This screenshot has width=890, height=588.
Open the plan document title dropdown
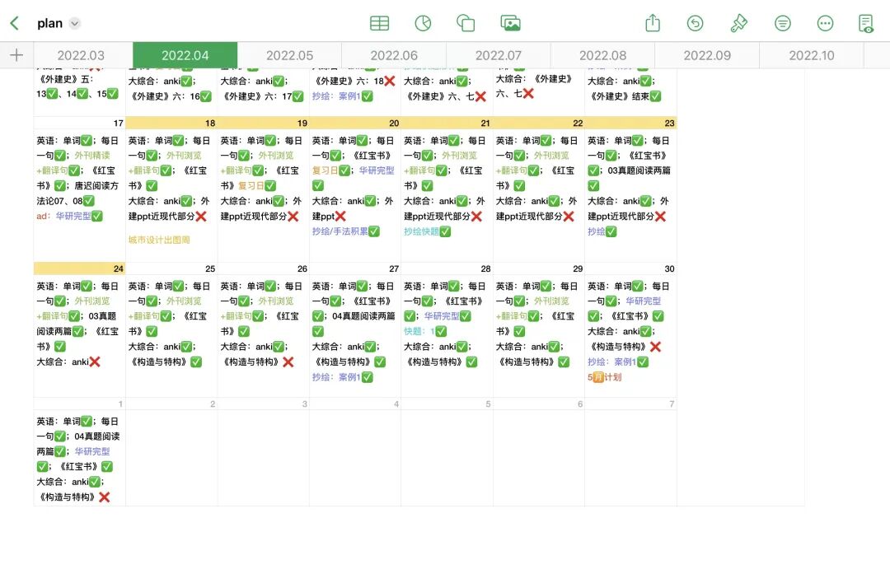pyautogui.click(x=75, y=24)
